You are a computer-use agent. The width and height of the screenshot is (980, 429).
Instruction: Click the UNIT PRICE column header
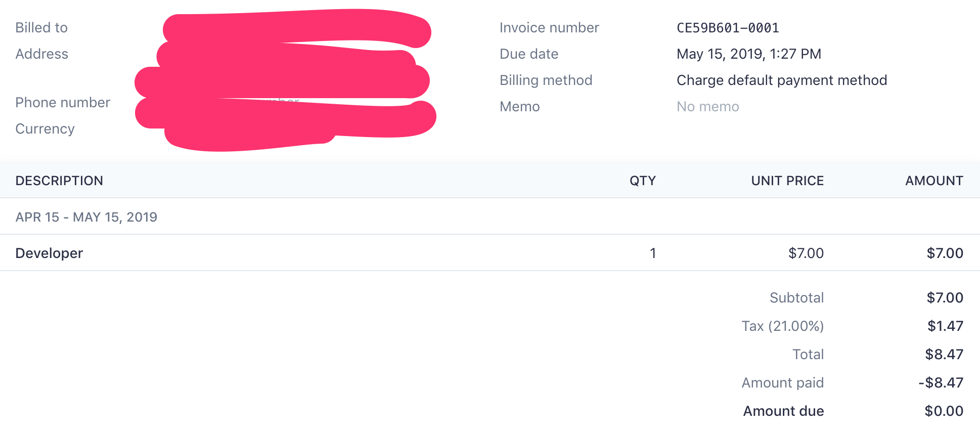(787, 181)
